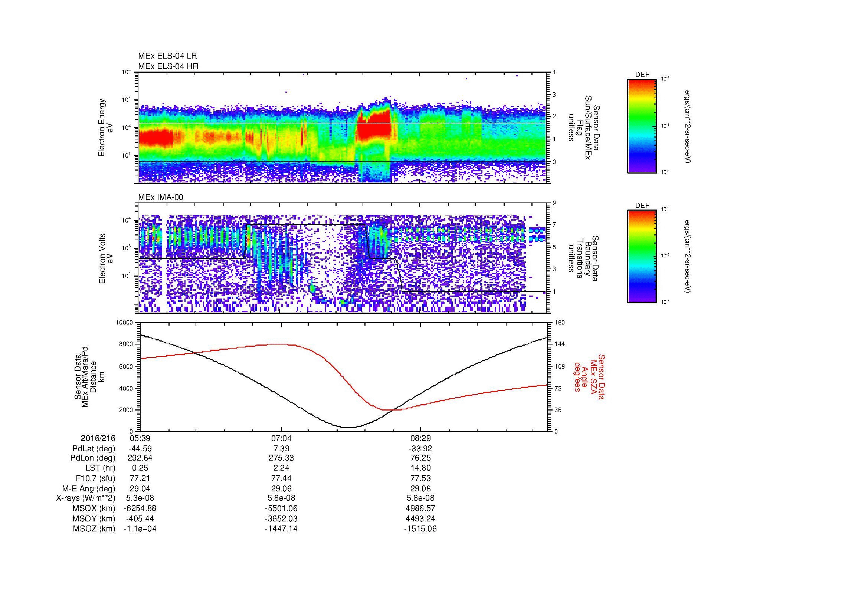Image resolution: width=868 pixels, height=613 pixels.
Task: Click the MSOX value '4986.57'
Action: (420, 508)
